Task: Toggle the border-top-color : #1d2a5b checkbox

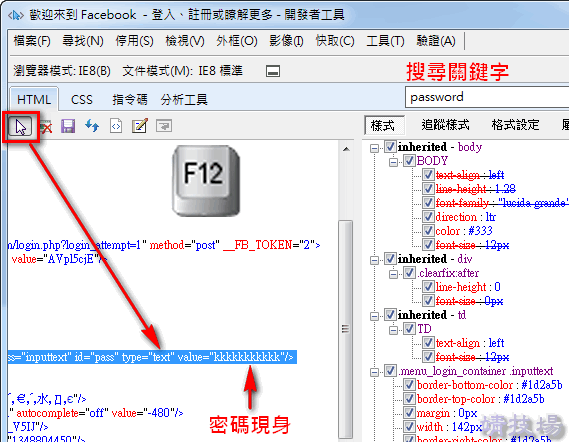Action: (409, 399)
